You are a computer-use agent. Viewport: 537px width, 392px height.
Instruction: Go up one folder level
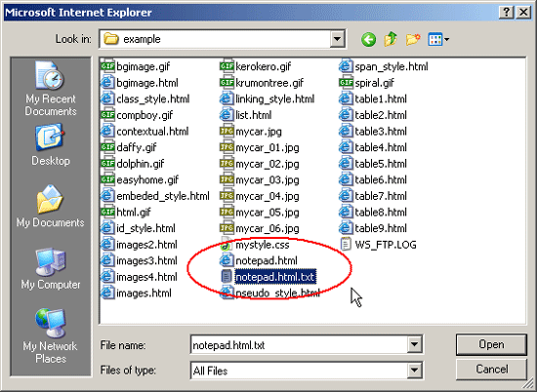coord(391,39)
